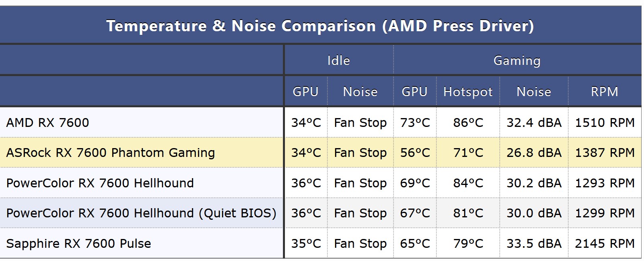Click the Hotspot column header
The width and height of the screenshot is (644, 261).
click(x=468, y=92)
